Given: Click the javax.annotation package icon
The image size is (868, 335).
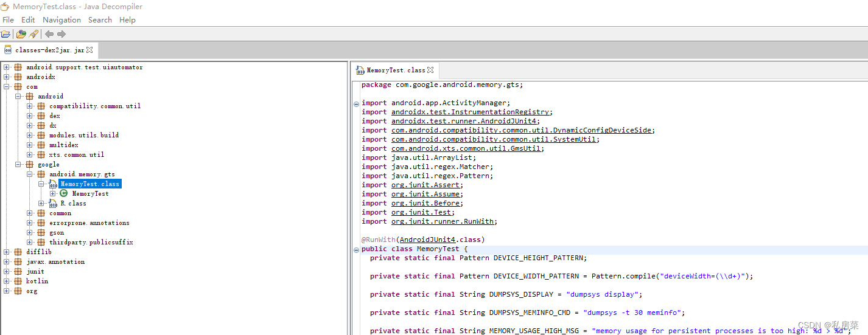Looking at the screenshot, I should pos(18,261).
